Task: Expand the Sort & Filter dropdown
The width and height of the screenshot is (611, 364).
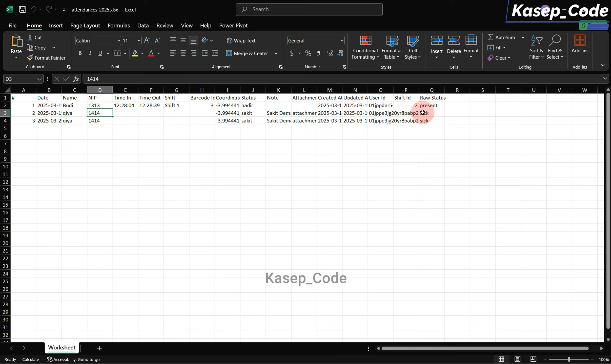Action: point(536,47)
